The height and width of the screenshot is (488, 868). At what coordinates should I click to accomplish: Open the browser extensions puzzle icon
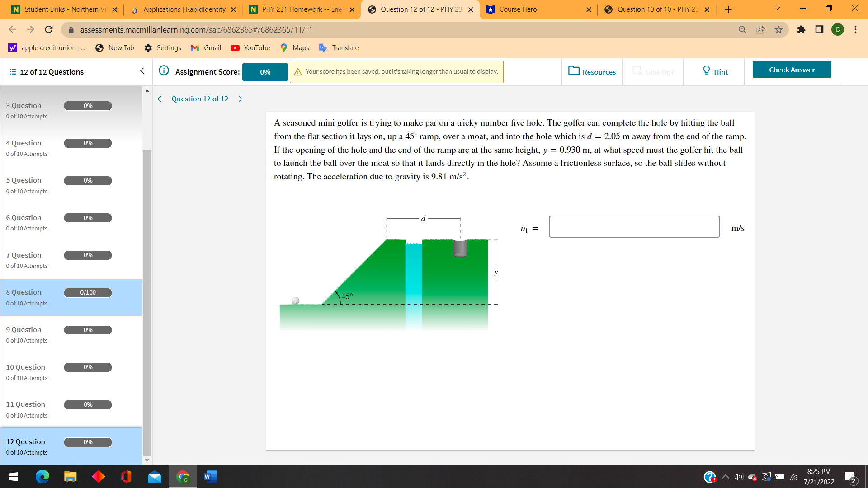[801, 30]
